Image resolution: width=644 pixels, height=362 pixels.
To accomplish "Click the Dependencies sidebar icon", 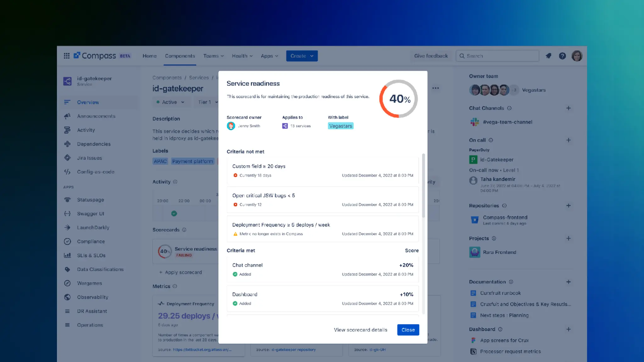I will click(67, 144).
